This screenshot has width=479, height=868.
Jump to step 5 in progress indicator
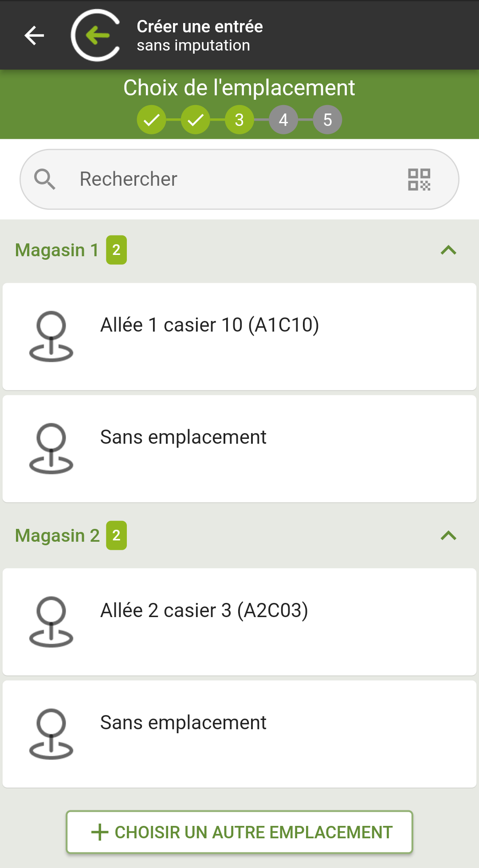327,120
